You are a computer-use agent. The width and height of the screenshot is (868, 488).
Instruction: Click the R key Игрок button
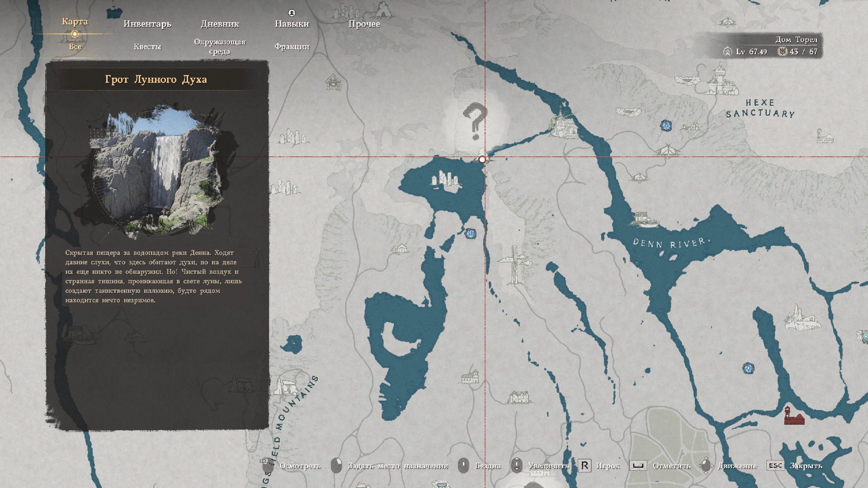coord(599,465)
